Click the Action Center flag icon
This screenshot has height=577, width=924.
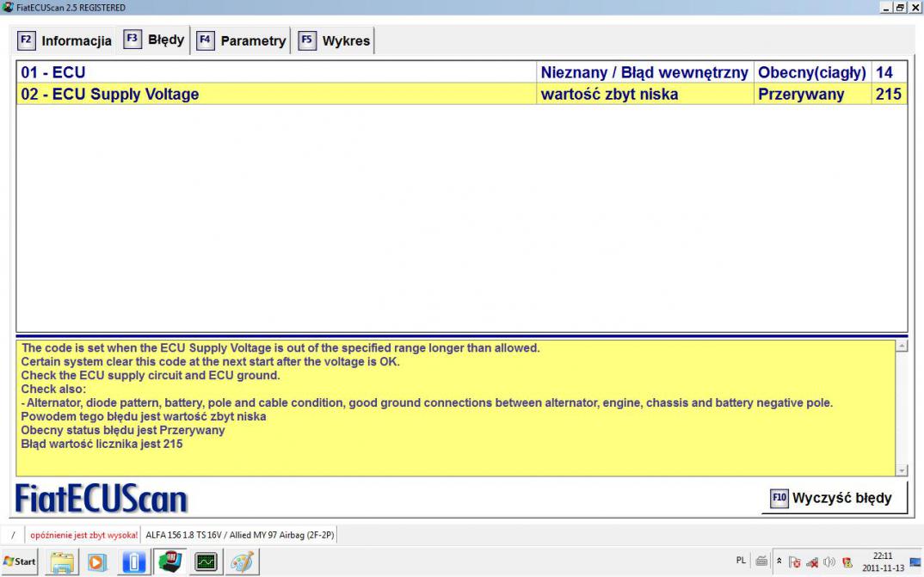point(794,562)
